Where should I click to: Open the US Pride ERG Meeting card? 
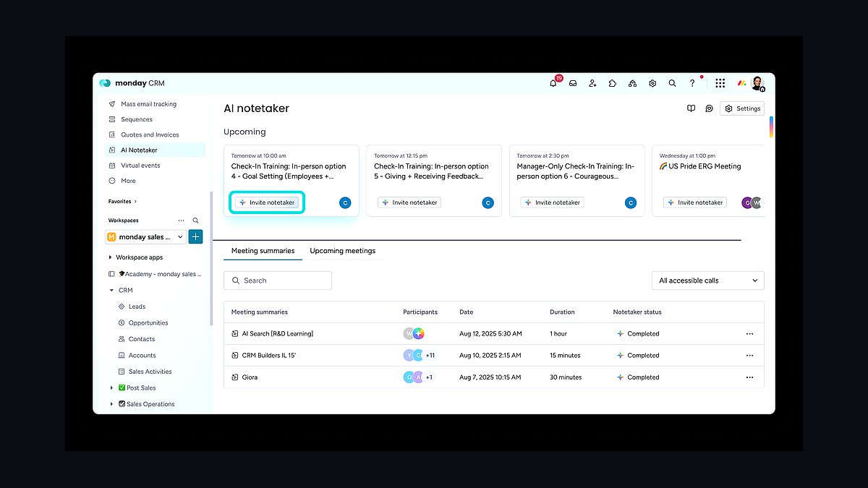coord(709,181)
